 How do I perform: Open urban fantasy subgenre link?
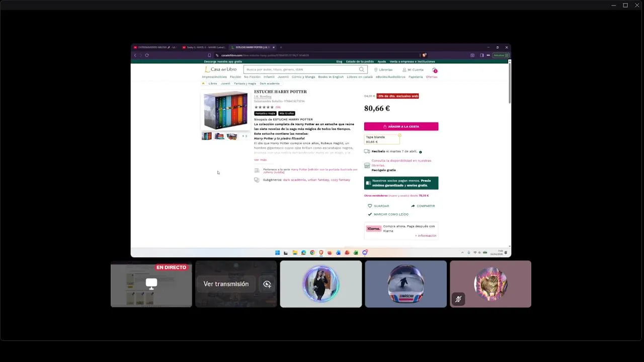tap(318, 180)
